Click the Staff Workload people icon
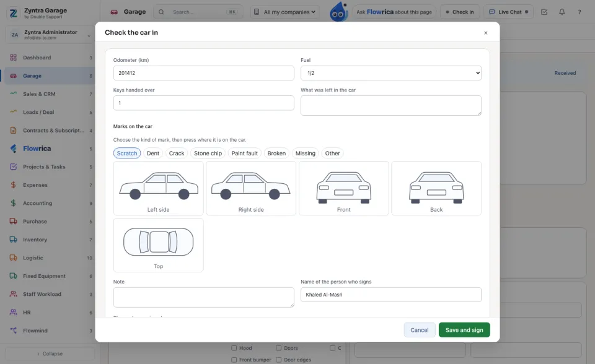The width and height of the screenshot is (595, 364). [x=13, y=294]
